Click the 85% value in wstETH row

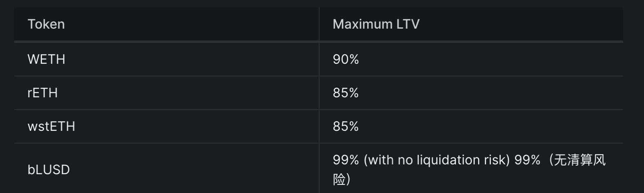pos(346,126)
